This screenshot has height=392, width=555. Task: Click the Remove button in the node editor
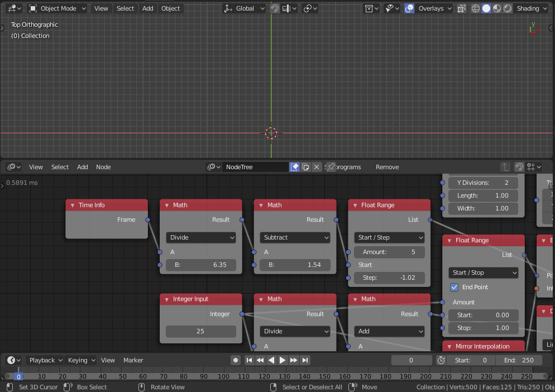387,166
